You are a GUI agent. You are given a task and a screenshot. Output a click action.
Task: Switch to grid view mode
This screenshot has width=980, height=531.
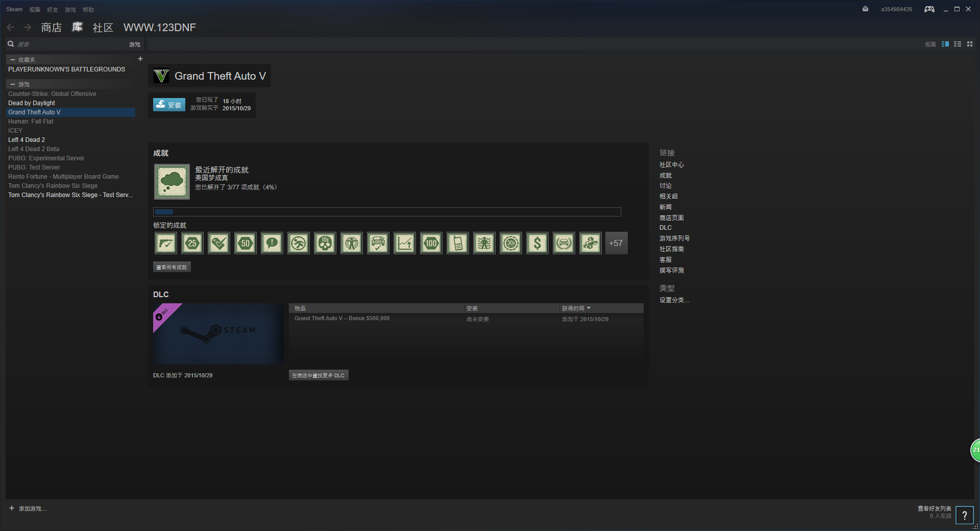pyautogui.click(x=970, y=44)
